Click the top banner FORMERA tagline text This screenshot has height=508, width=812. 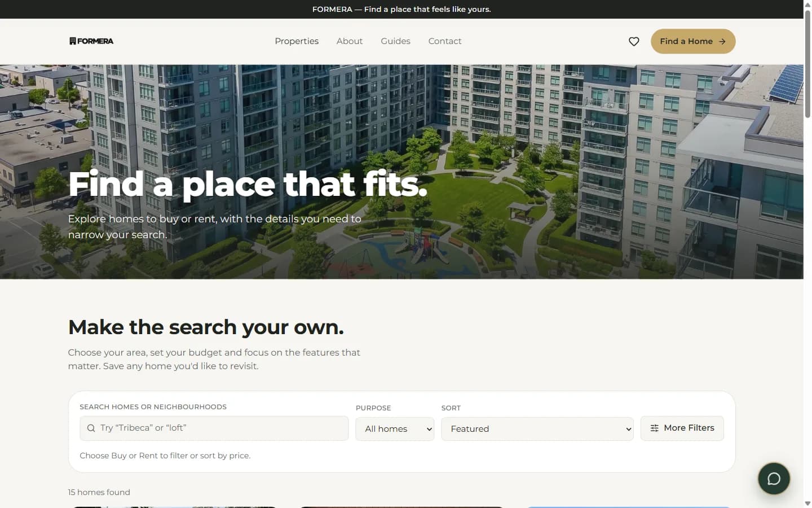tap(401, 9)
